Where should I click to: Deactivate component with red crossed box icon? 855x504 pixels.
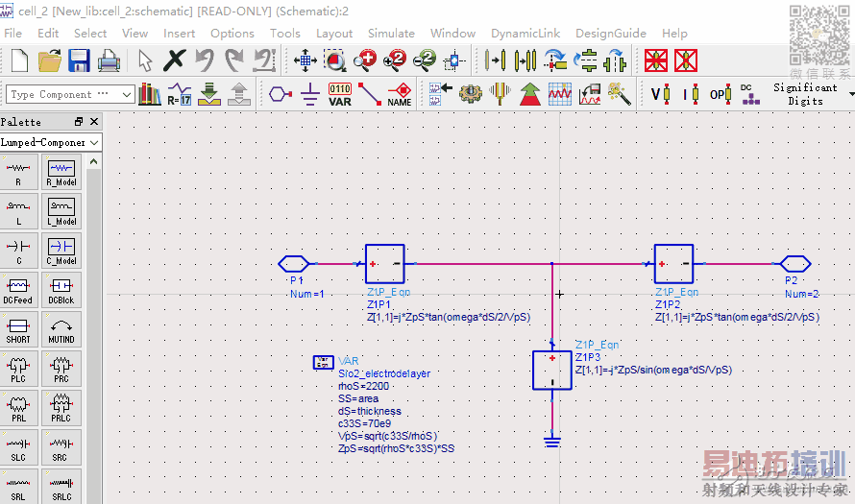[x=656, y=60]
